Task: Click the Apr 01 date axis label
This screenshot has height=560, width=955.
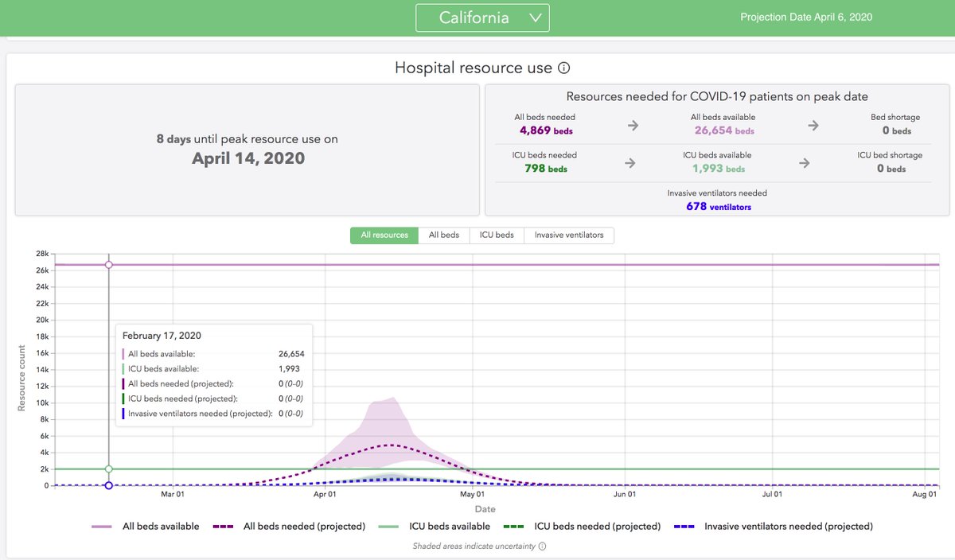Action: tap(325, 495)
